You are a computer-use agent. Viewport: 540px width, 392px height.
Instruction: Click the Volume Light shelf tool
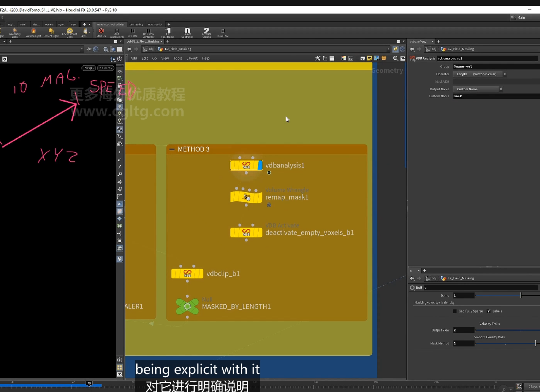click(x=33, y=33)
